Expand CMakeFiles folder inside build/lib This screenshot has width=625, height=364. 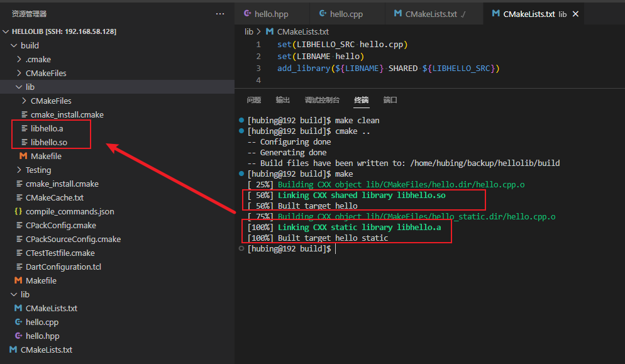coord(25,101)
